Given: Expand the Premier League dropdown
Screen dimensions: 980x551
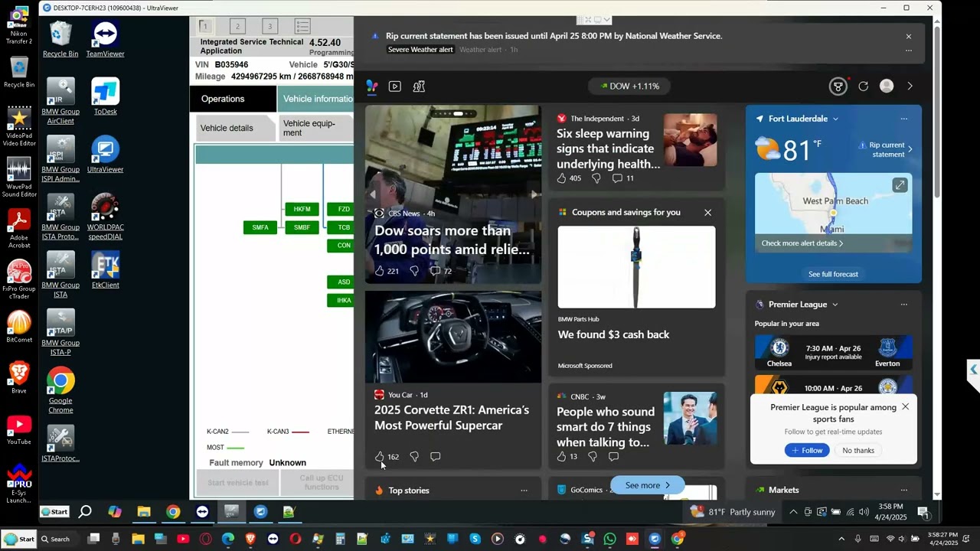Looking at the screenshot, I should 835,305.
